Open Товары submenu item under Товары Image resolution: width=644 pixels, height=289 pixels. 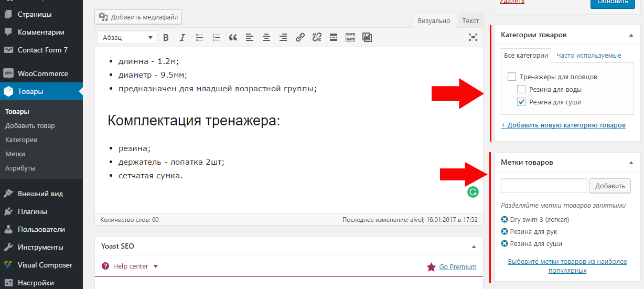(x=17, y=112)
